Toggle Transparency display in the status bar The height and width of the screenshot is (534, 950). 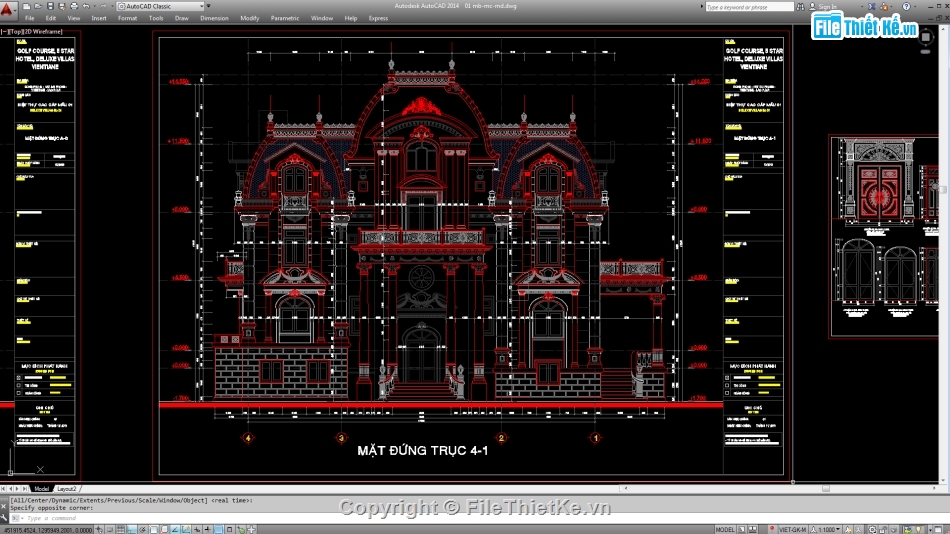point(218,530)
